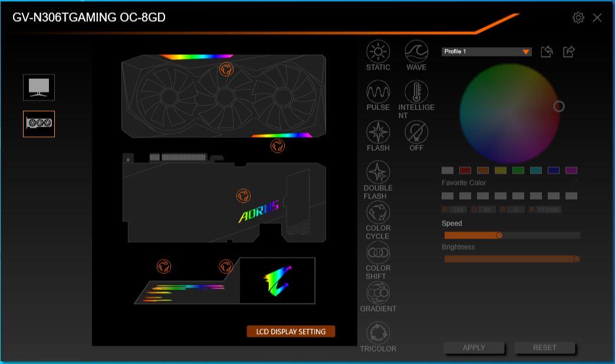615x364 pixels.
Task: Click the left side-view LED zone marker
Action: pos(164,266)
